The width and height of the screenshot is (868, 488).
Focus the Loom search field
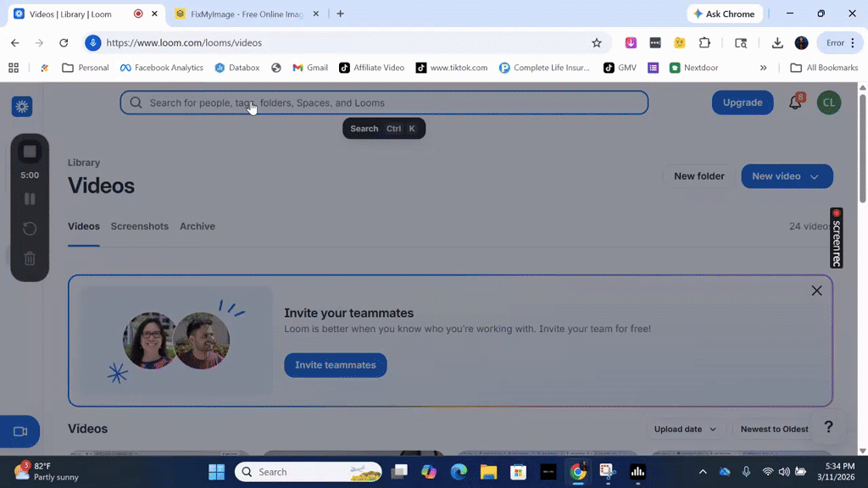[x=384, y=103]
